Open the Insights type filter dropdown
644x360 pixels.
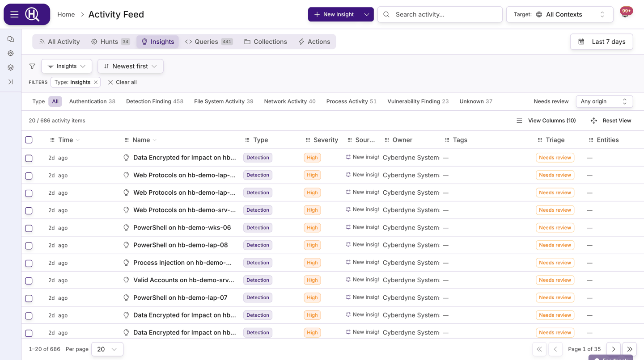coord(67,66)
